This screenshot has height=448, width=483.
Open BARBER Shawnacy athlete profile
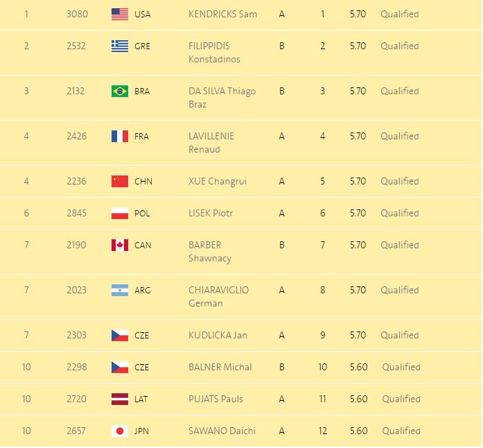pos(210,251)
